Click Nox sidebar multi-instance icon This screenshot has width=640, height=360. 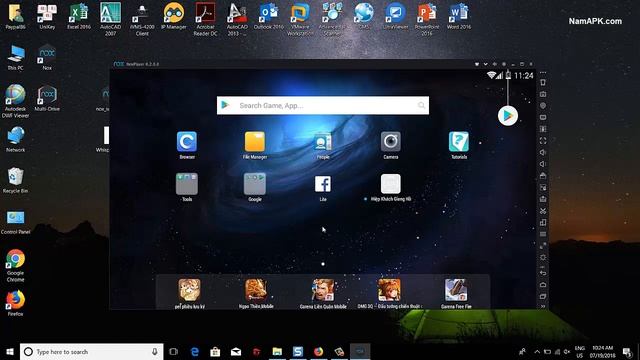point(543,223)
